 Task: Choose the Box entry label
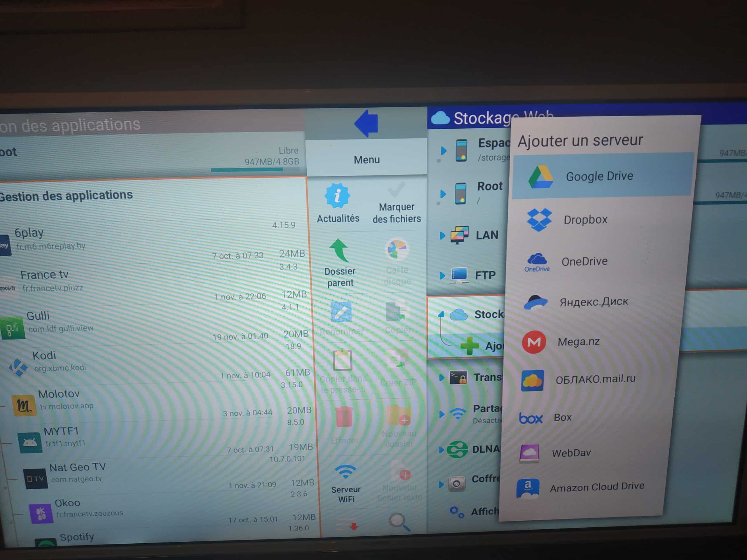563,418
